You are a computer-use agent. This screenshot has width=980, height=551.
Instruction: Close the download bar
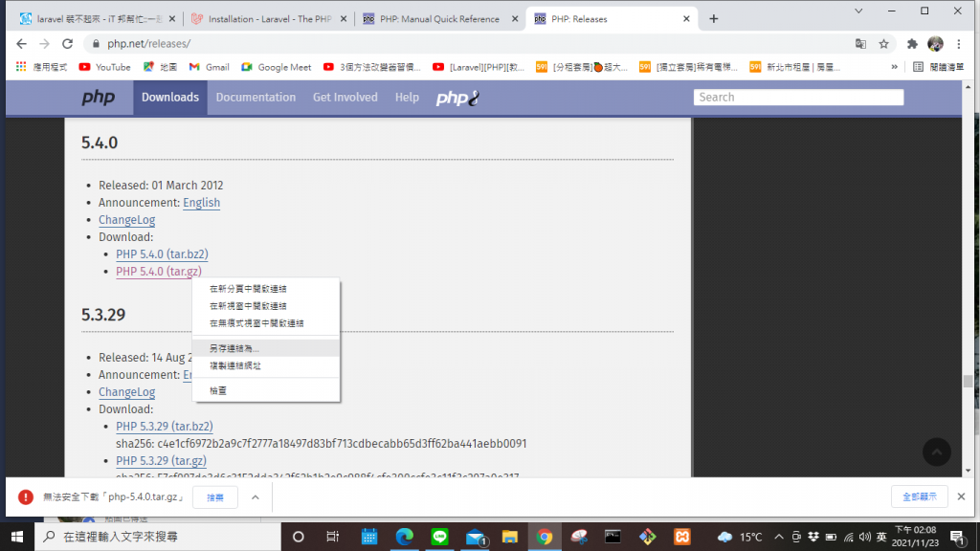coord(961,496)
